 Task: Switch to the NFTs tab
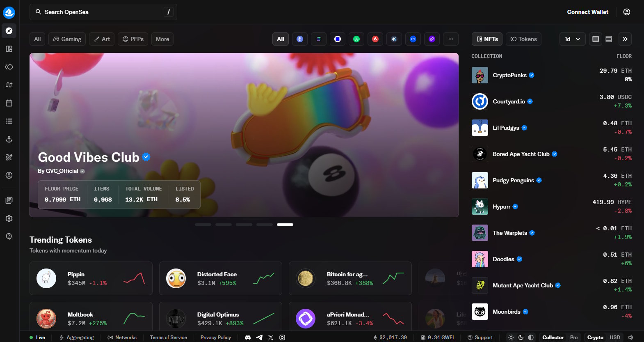pos(487,39)
